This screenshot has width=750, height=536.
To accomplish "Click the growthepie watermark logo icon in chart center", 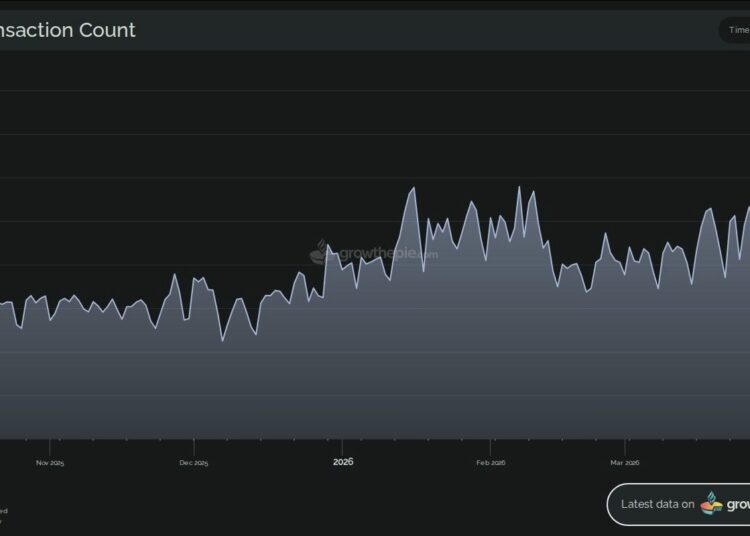I will click(x=319, y=254).
